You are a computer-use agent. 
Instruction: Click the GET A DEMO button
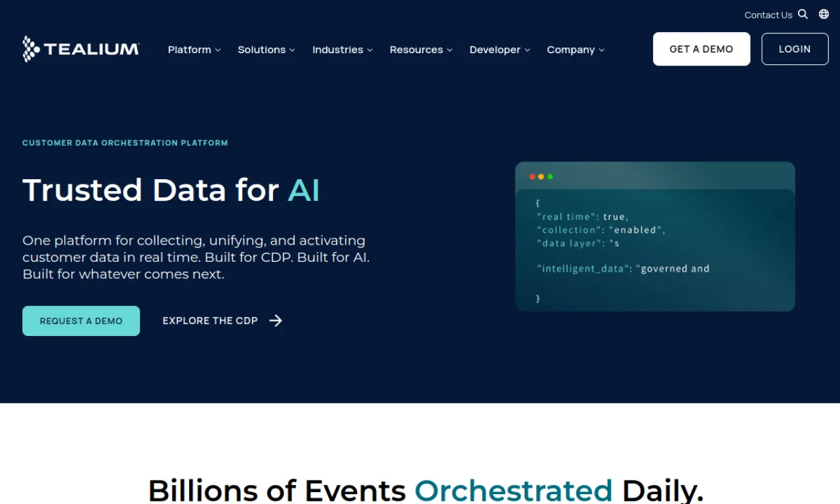[702, 49]
